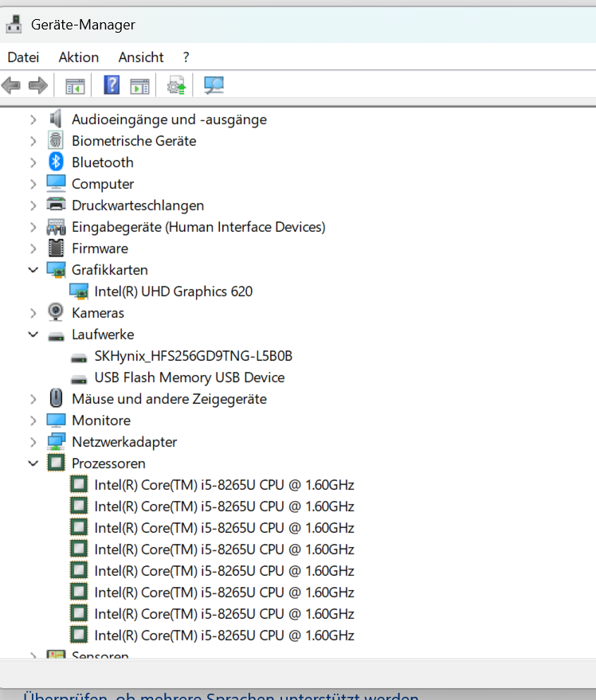This screenshot has width=596, height=700.
Task: Collapse the Laufwerke node
Action: pyautogui.click(x=33, y=334)
